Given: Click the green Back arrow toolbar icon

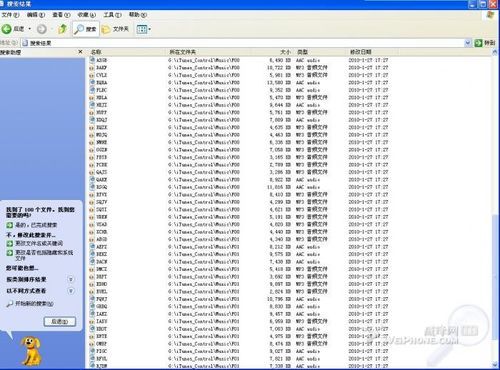Looking at the screenshot, I should pos(7,29).
